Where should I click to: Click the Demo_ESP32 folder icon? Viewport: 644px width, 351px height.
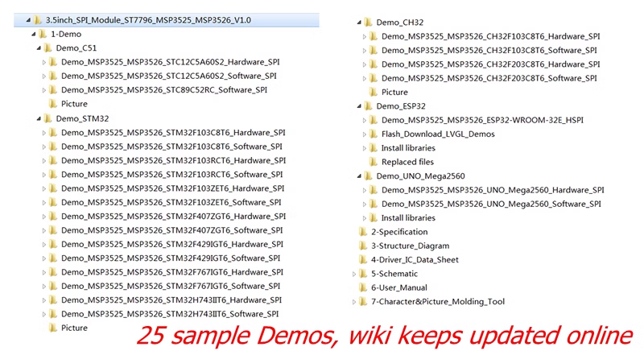(368, 105)
